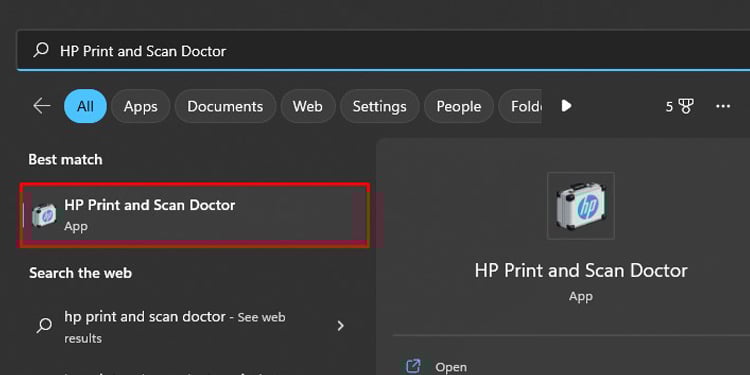750x375 pixels.
Task: Click the large HP briefcase icon in preview pane
Action: pyautogui.click(x=581, y=206)
